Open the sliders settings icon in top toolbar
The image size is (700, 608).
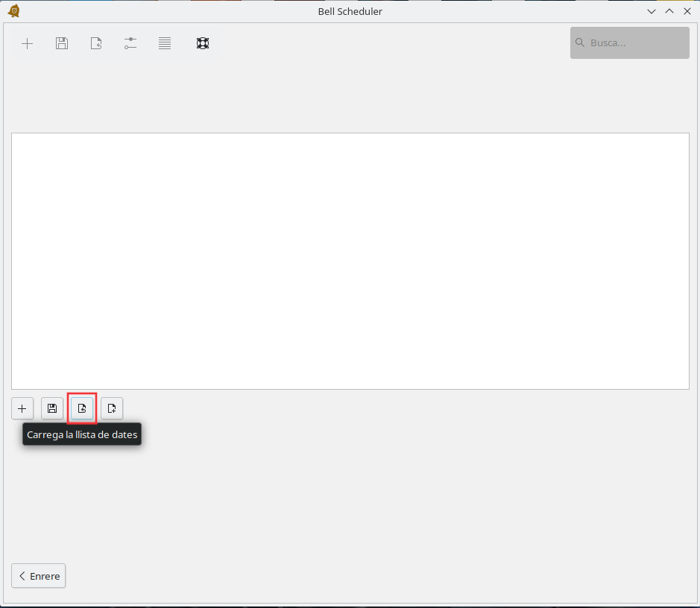click(x=130, y=43)
